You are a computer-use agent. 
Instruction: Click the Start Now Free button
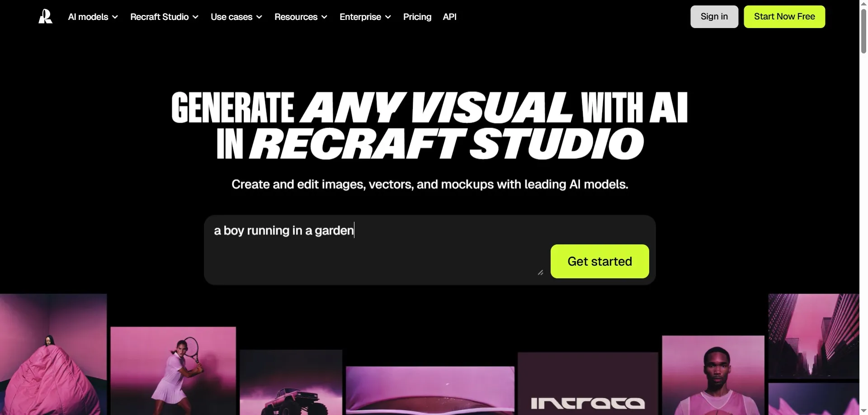pos(784,17)
